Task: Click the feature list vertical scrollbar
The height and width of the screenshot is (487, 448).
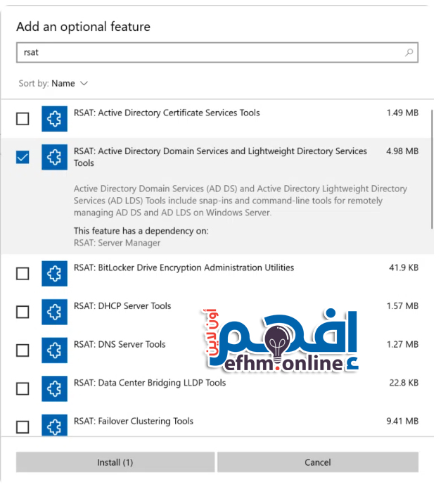Action: point(430,169)
